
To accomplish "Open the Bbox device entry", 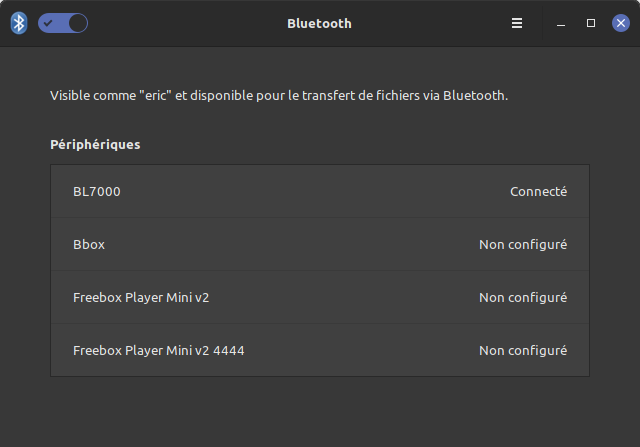I will tap(89, 244).
